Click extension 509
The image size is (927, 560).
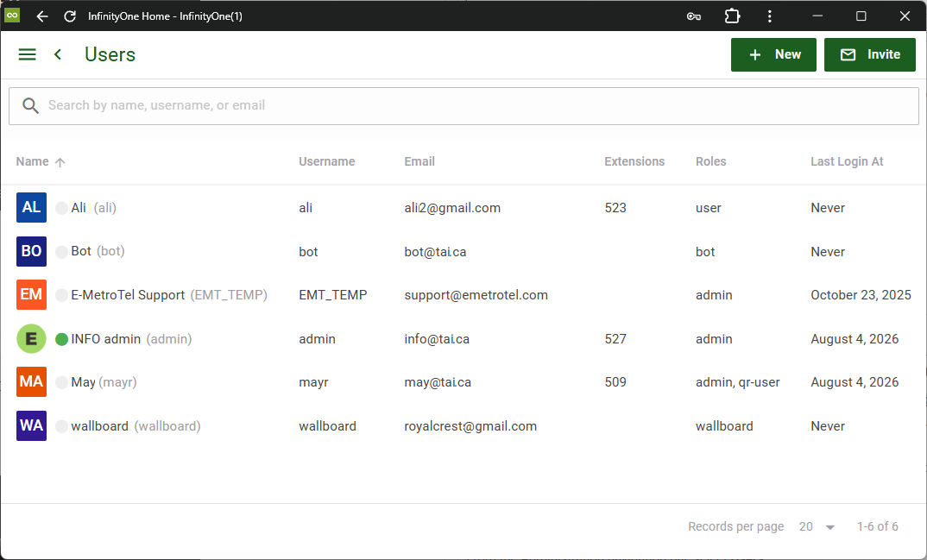[x=615, y=382]
